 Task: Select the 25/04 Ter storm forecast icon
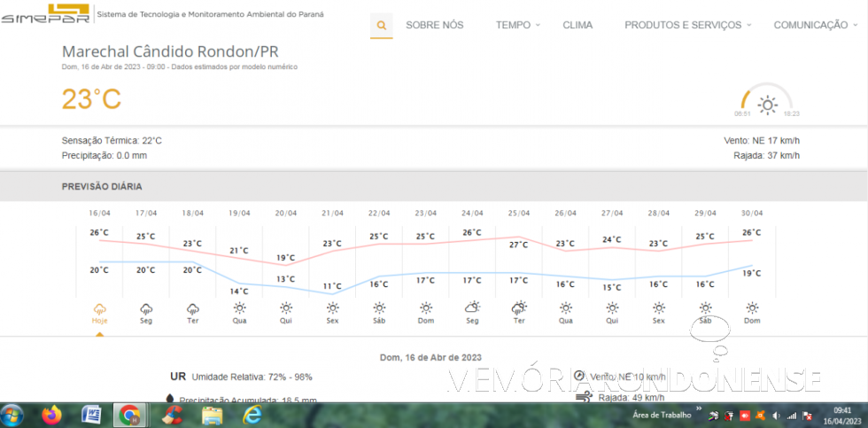click(x=519, y=308)
